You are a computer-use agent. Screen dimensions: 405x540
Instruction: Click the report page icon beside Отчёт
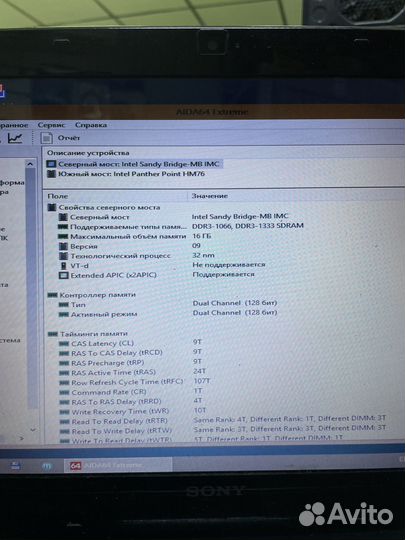click(46, 138)
